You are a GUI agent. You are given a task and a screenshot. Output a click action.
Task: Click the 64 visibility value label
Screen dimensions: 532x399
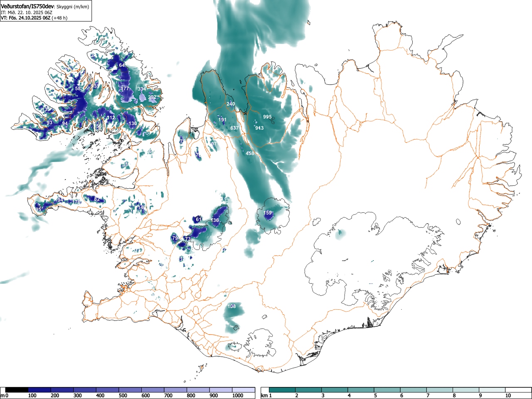122,65
